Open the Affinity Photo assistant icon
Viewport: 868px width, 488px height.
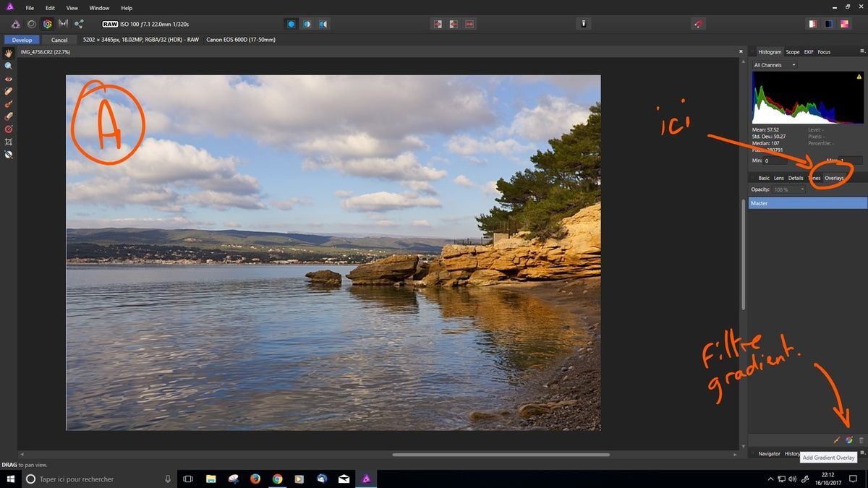point(583,24)
